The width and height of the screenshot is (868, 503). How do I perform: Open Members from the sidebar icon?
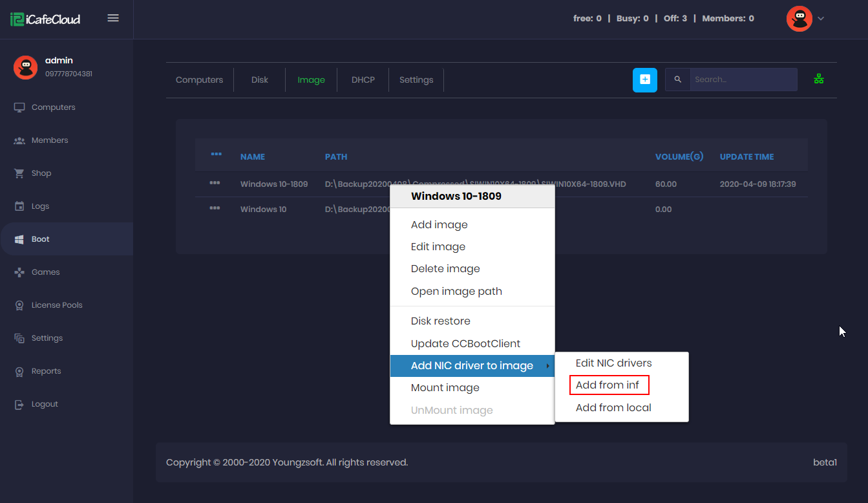click(20, 140)
